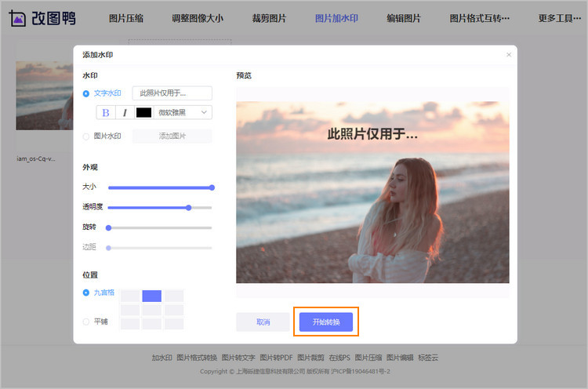Click the watermark text input field
This screenshot has height=389, width=588.
point(172,93)
